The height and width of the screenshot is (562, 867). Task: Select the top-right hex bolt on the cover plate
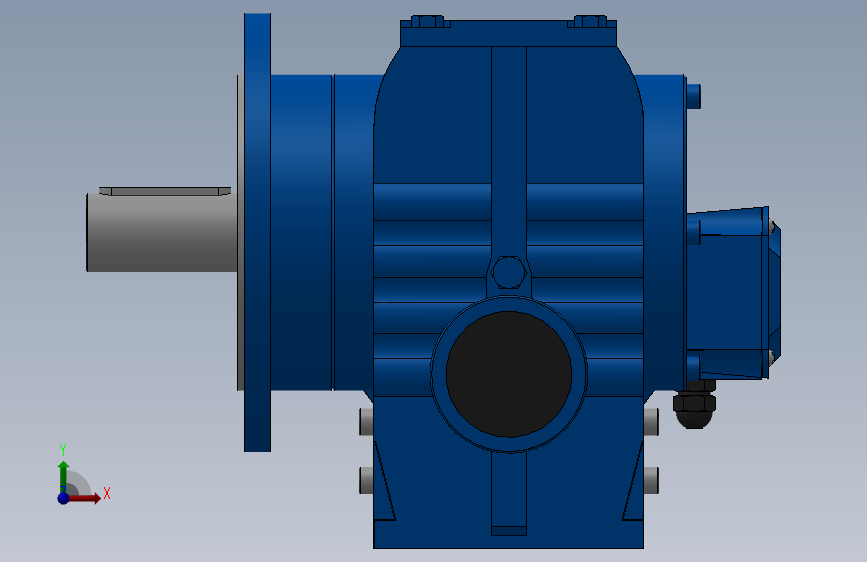(591, 22)
